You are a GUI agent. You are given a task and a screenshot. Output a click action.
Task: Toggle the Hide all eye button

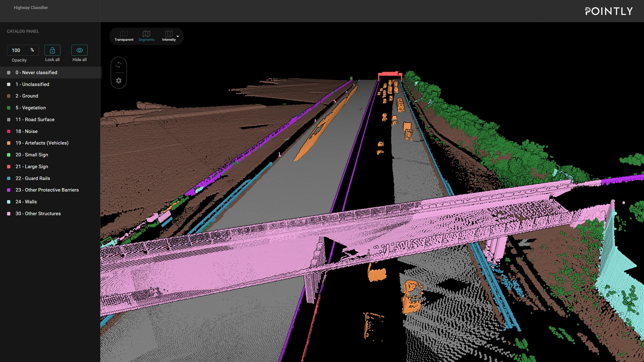pyautogui.click(x=79, y=50)
